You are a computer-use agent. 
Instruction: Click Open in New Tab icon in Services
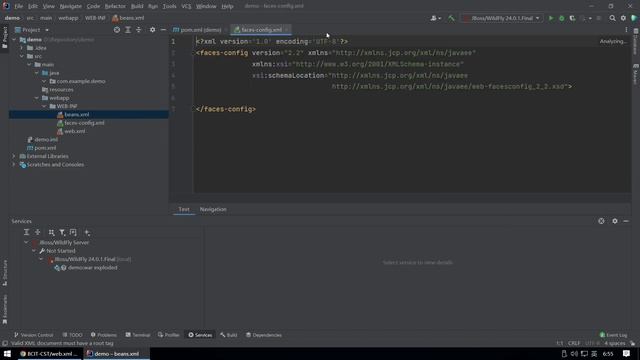[73, 232]
